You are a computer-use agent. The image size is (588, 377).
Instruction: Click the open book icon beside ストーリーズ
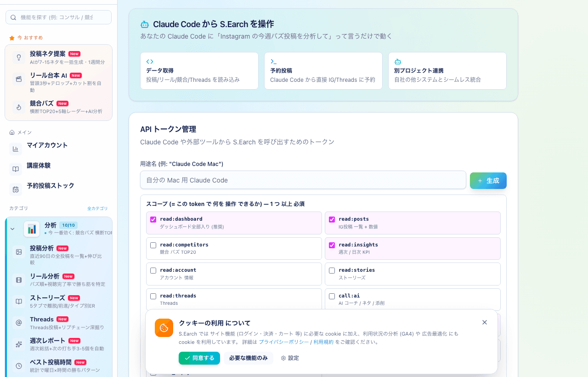pyautogui.click(x=19, y=302)
